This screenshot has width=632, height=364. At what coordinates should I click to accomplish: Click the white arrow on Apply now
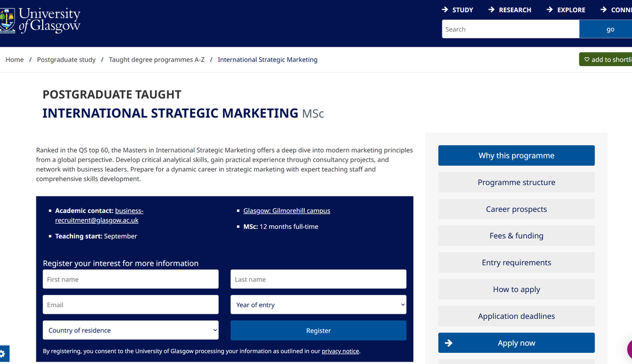pyautogui.click(x=449, y=343)
